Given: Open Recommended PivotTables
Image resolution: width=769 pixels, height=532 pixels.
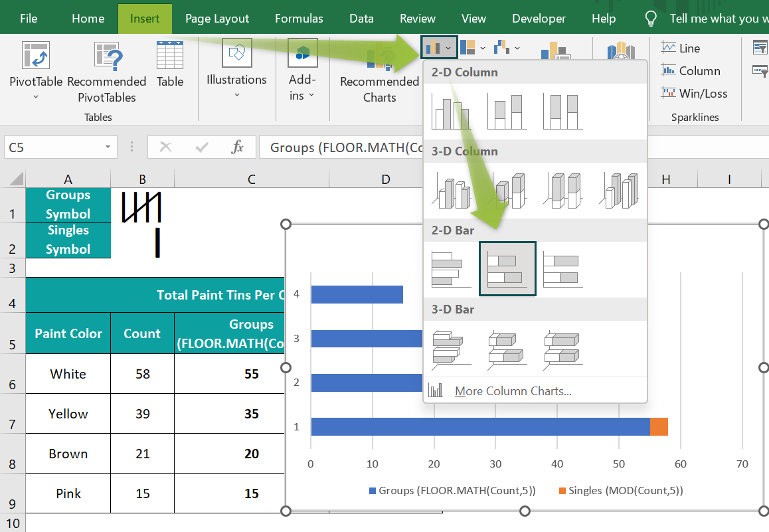Looking at the screenshot, I should point(106,72).
